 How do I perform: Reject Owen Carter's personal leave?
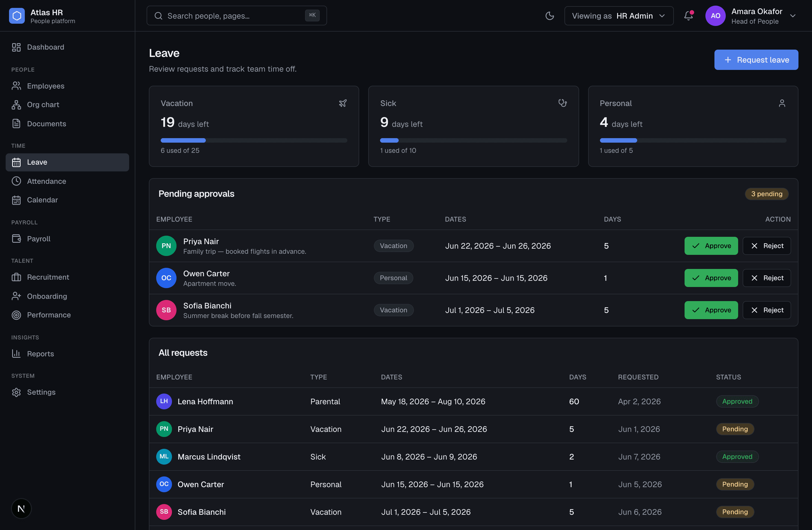tap(767, 278)
